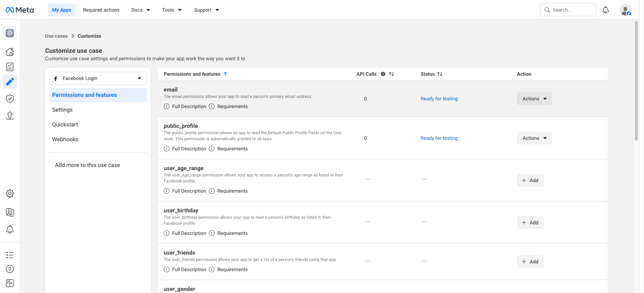Open the checklist icon in sidebar

(x=10, y=67)
